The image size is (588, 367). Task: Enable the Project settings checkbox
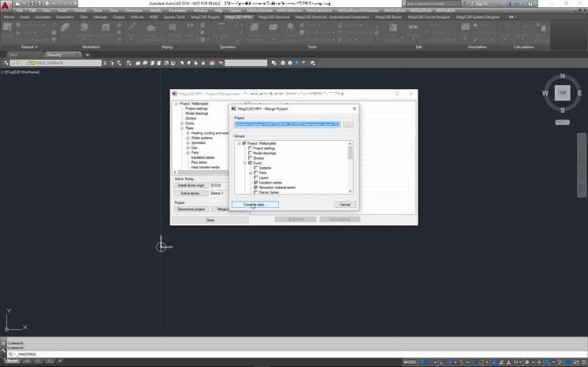tap(250, 148)
